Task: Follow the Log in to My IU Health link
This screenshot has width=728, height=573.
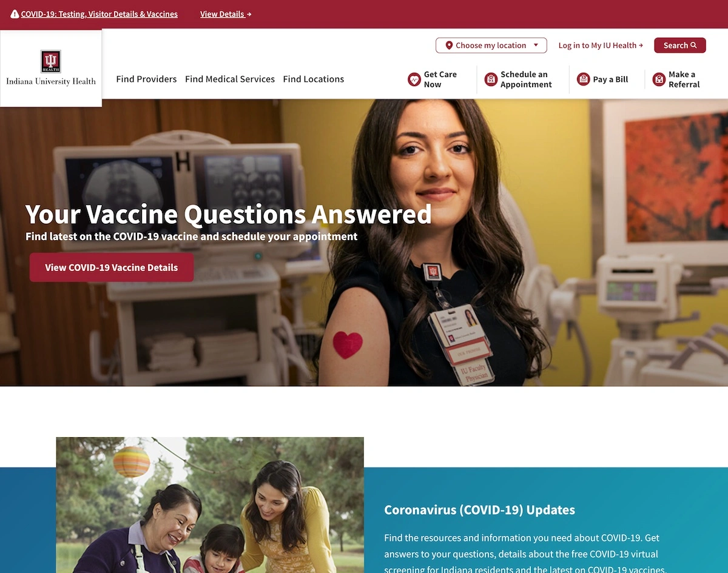Action: click(601, 45)
